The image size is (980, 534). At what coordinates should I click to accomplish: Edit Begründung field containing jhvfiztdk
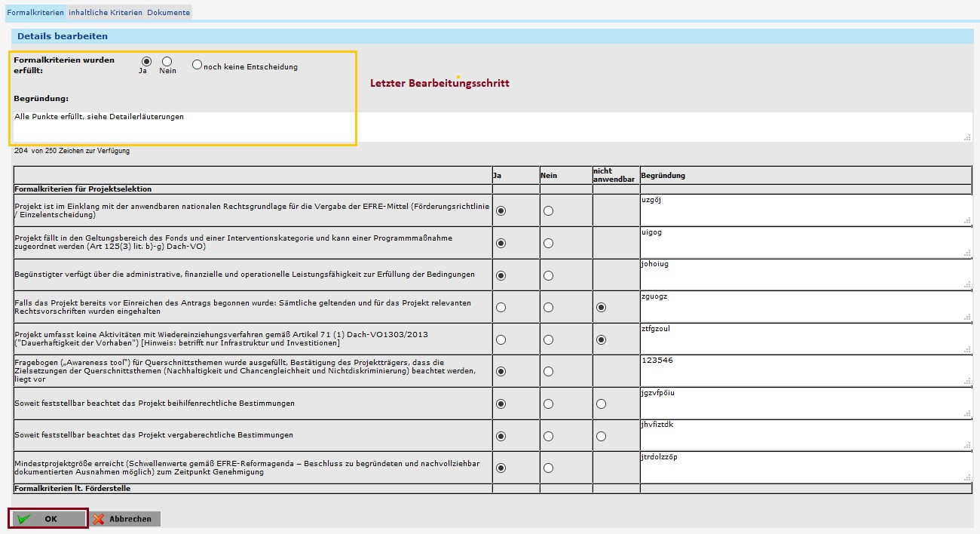tap(806, 434)
